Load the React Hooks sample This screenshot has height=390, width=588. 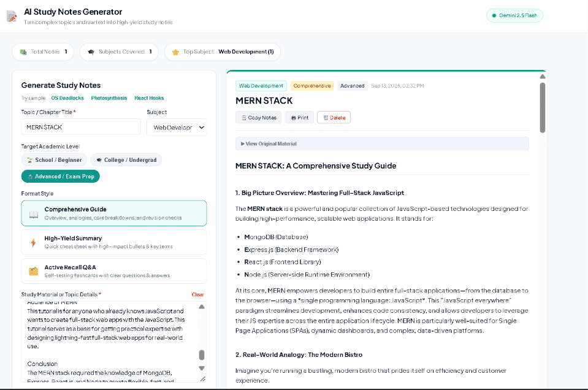pyautogui.click(x=149, y=98)
